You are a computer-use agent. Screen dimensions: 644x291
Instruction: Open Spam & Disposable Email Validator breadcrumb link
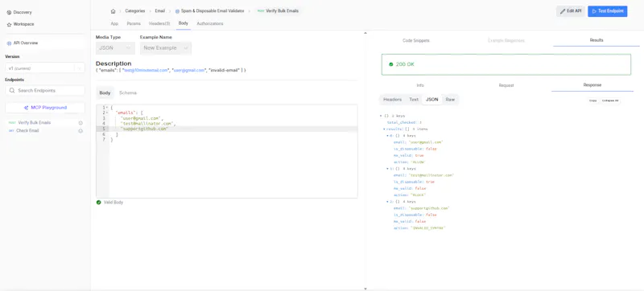[x=213, y=11]
